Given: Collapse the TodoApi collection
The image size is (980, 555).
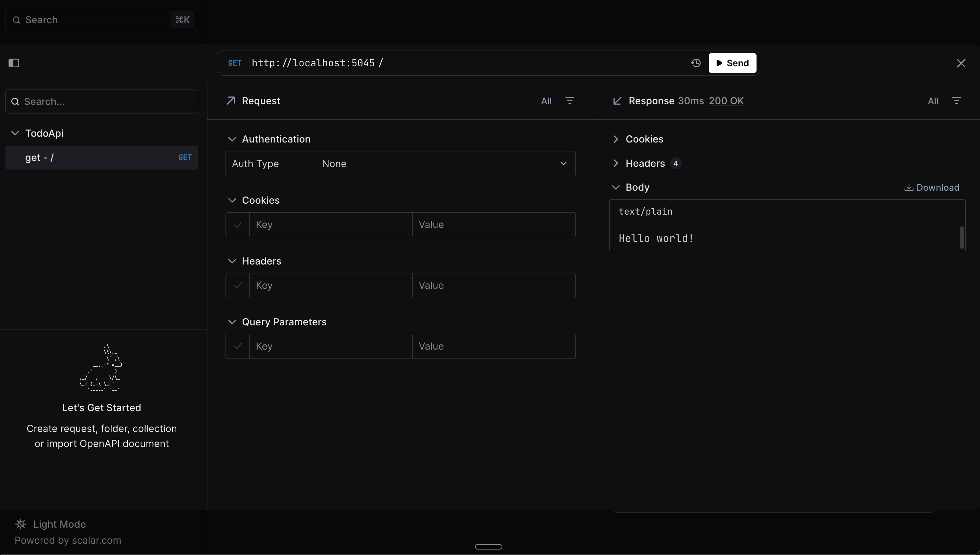Looking at the screenshot, I should [x=15, y=133].
